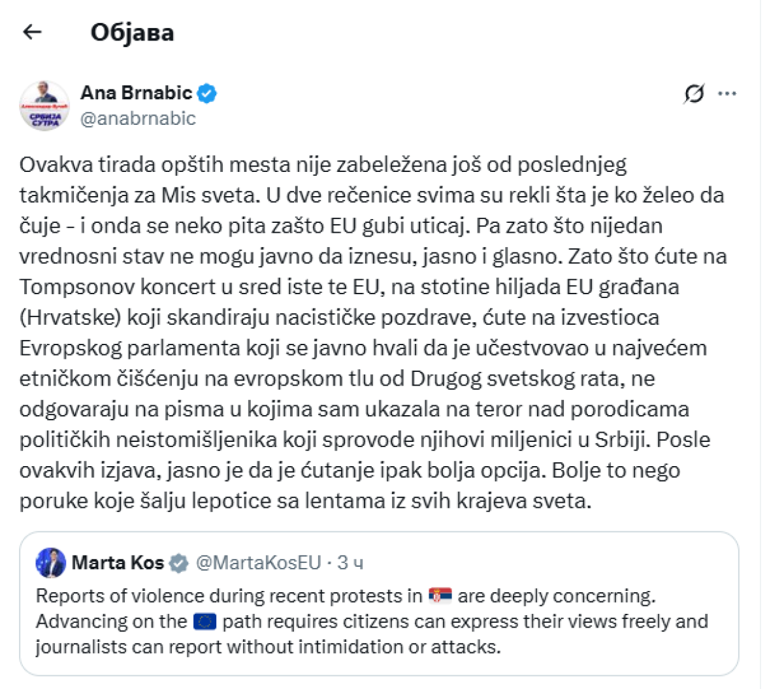Image resolution: width=784 pixels, height=689 pixels.
Task: Open the Ana Brnabic display name link
Action: coord(137,93)
